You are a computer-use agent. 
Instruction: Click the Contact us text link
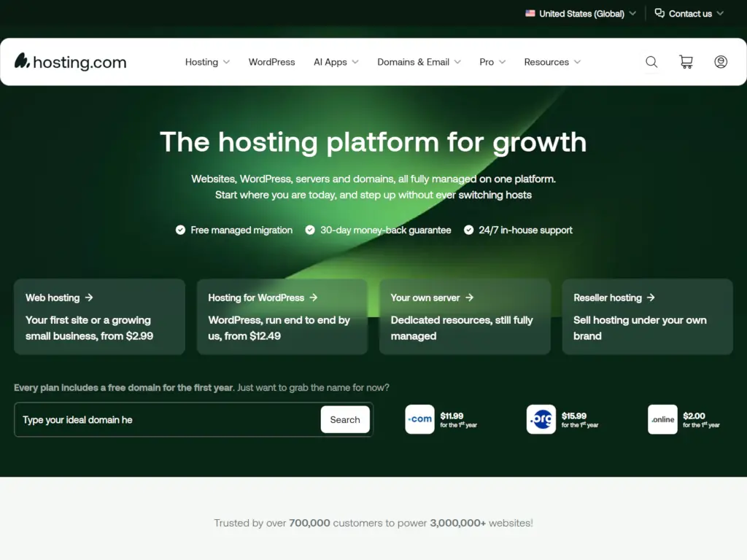[690, 14]
